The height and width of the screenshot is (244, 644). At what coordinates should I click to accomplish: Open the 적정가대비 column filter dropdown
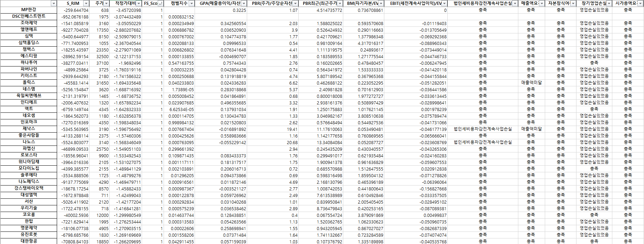(x=139, y=3)
